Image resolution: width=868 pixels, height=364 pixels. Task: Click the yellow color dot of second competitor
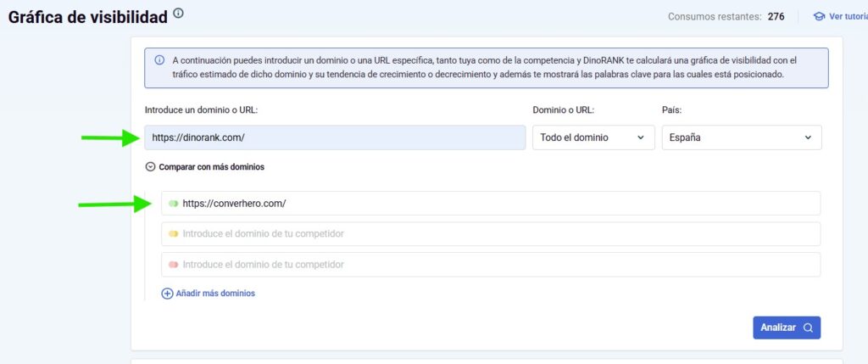tap(173, 234)
